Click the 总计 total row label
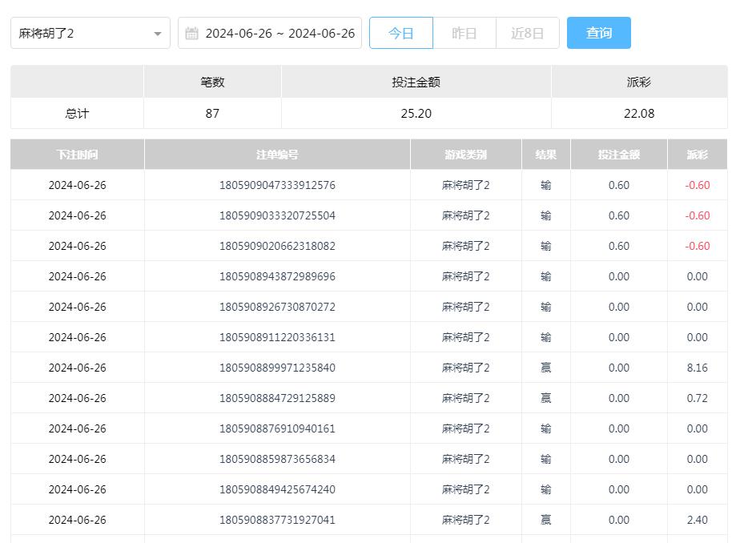Screen dimensions: 756x543 pyautogui.click(x=77, y=114)
